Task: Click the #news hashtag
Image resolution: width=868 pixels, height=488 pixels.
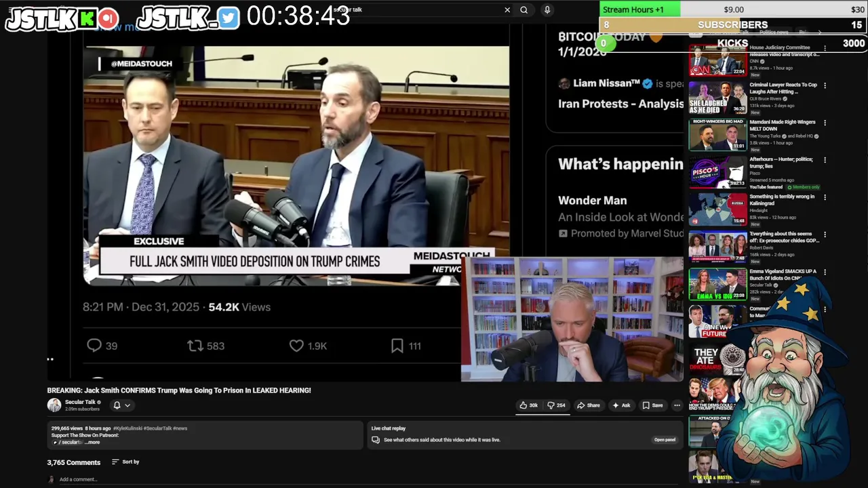Action: [180, 428]
